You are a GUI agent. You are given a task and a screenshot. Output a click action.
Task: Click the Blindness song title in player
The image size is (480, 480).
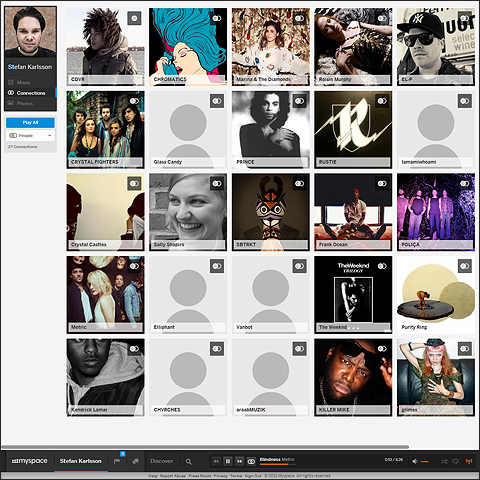[270, 459]
